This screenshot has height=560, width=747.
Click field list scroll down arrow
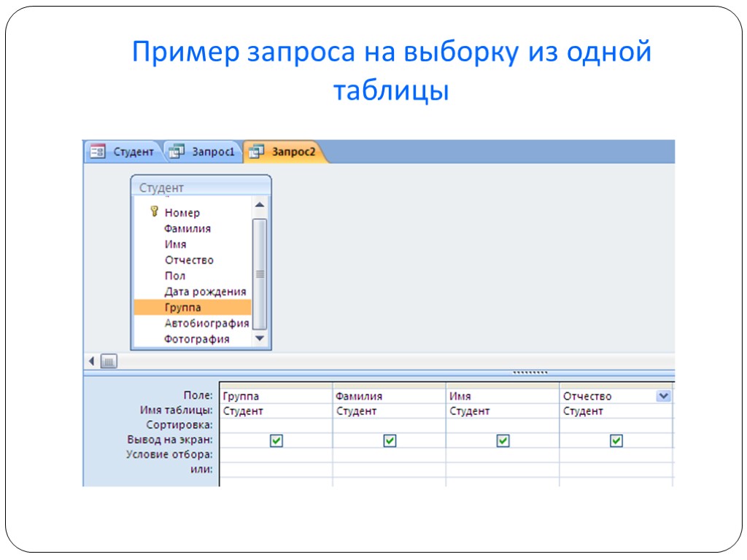tap(260, 338)
